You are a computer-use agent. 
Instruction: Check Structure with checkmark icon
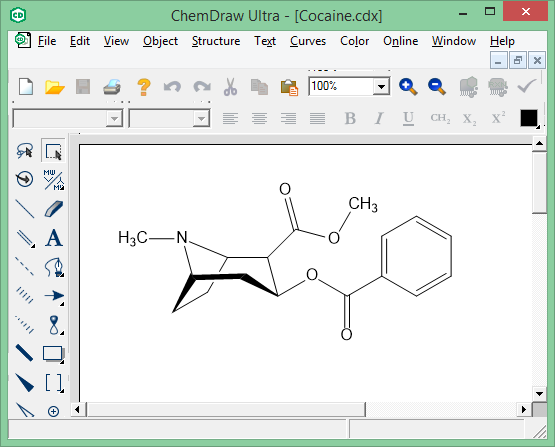[527, 86]
